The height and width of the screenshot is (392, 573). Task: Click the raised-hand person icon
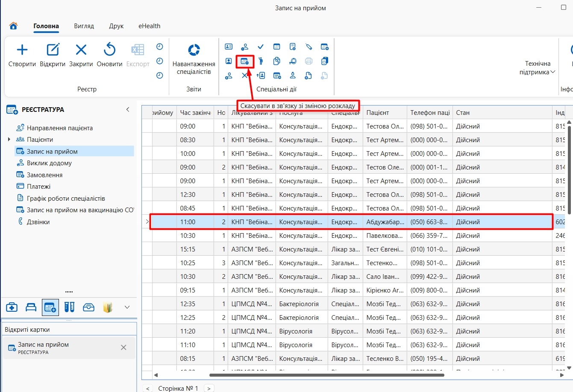261,61
